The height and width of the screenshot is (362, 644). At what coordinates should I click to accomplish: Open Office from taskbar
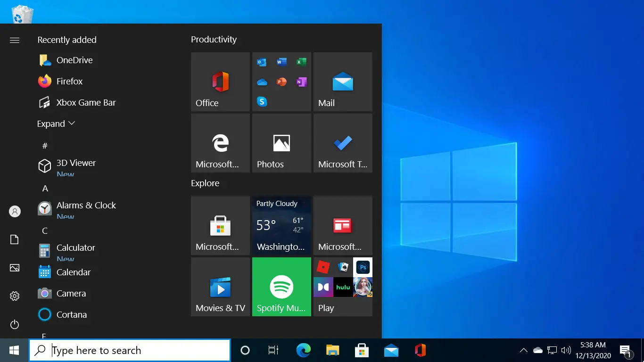(x=421, y=350)
